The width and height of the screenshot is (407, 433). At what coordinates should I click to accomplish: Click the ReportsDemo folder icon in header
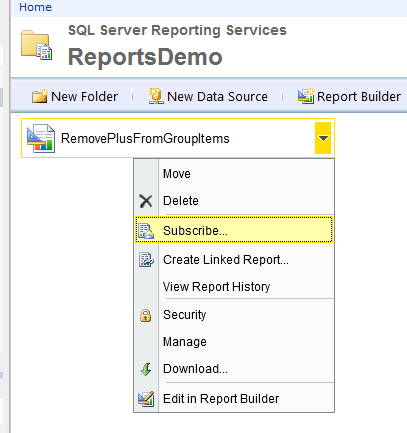36,45
